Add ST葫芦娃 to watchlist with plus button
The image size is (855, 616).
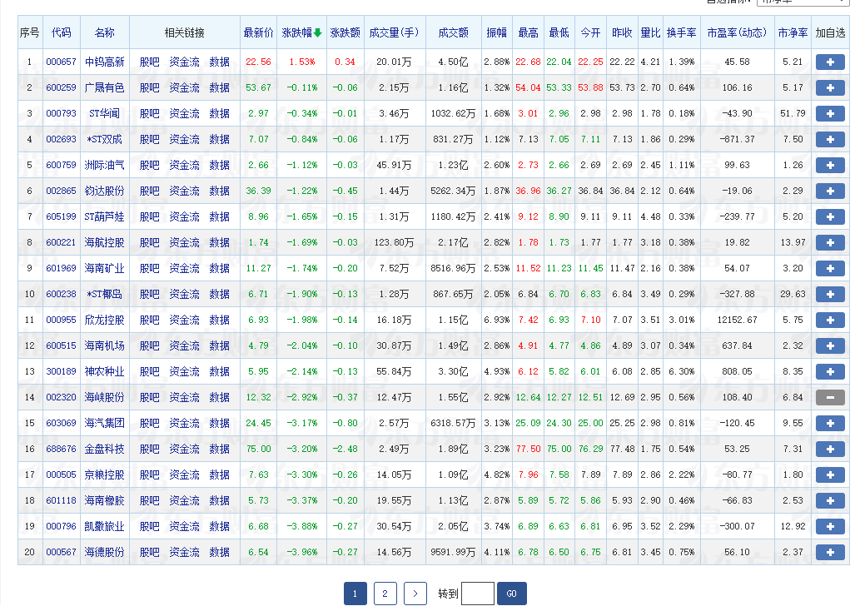pyautogui.click(x=830, y=217)
